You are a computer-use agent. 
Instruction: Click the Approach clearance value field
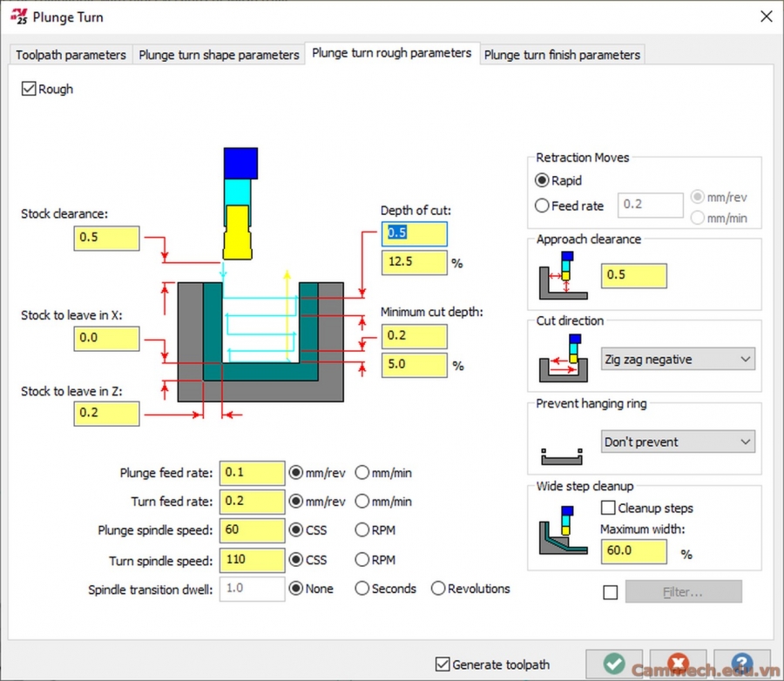click(x=634, y=275)
